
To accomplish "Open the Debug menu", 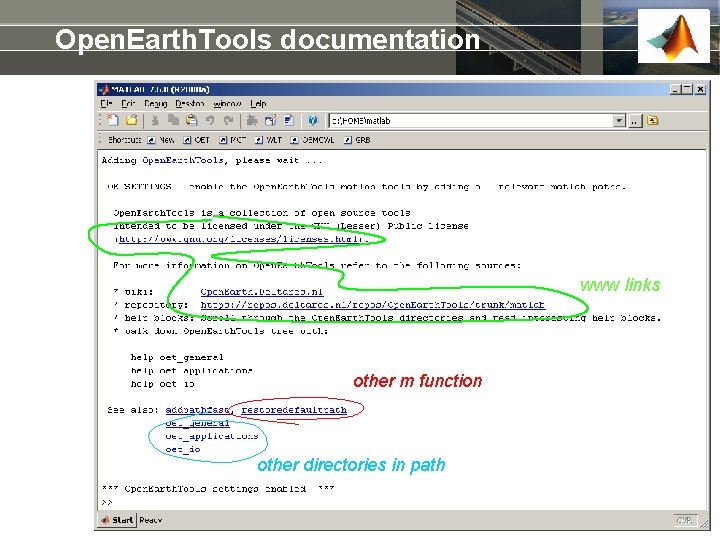I will (156, 104).
